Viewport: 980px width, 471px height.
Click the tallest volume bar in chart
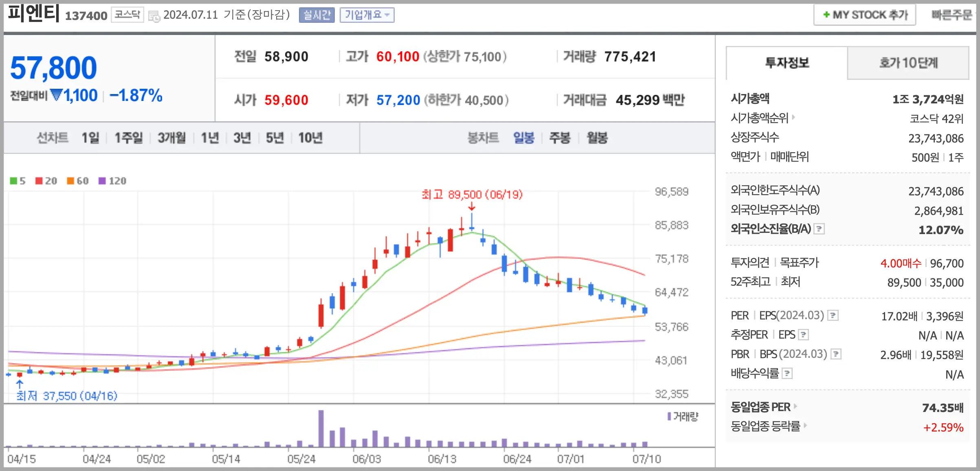[321, 428]
